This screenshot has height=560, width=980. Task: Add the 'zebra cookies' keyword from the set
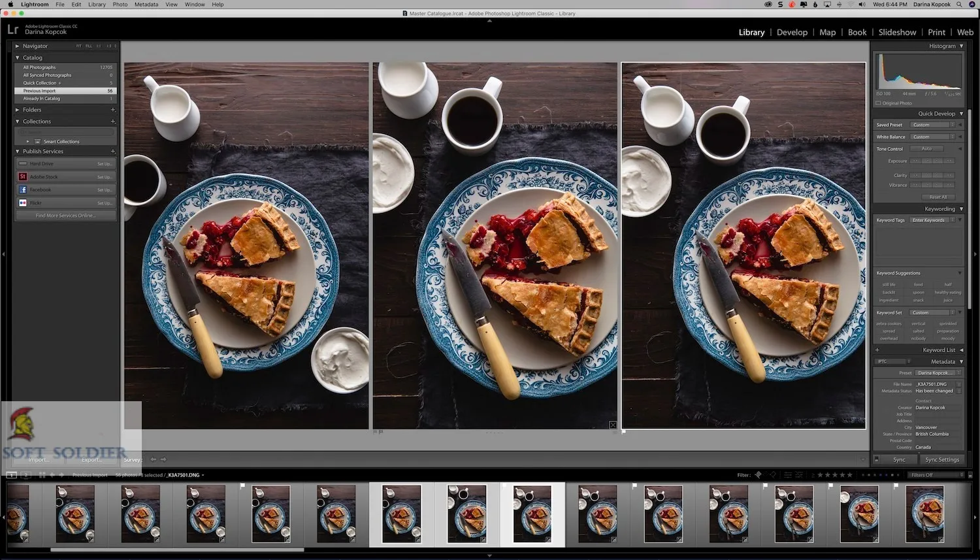point(889,323)
